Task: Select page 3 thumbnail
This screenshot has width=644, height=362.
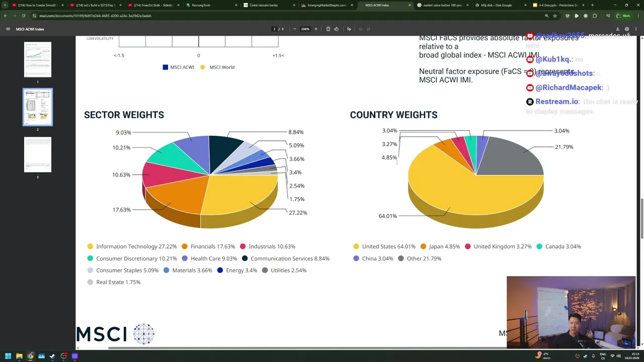Action: [38, 155]
